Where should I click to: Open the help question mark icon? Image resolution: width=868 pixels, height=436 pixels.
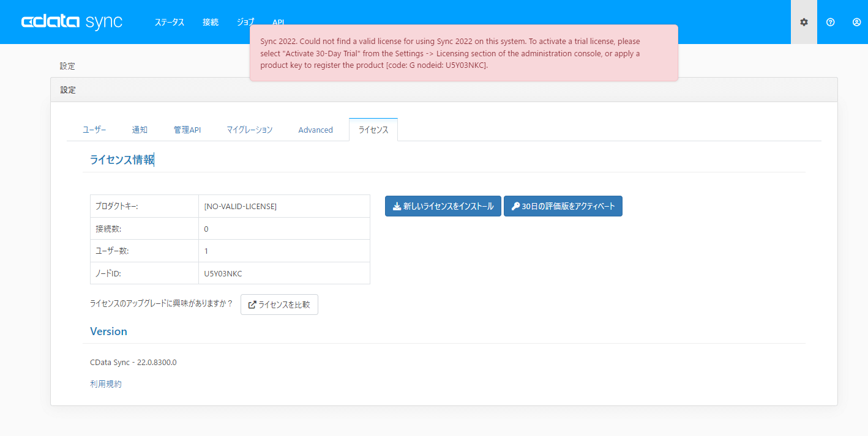coord(830,22)
